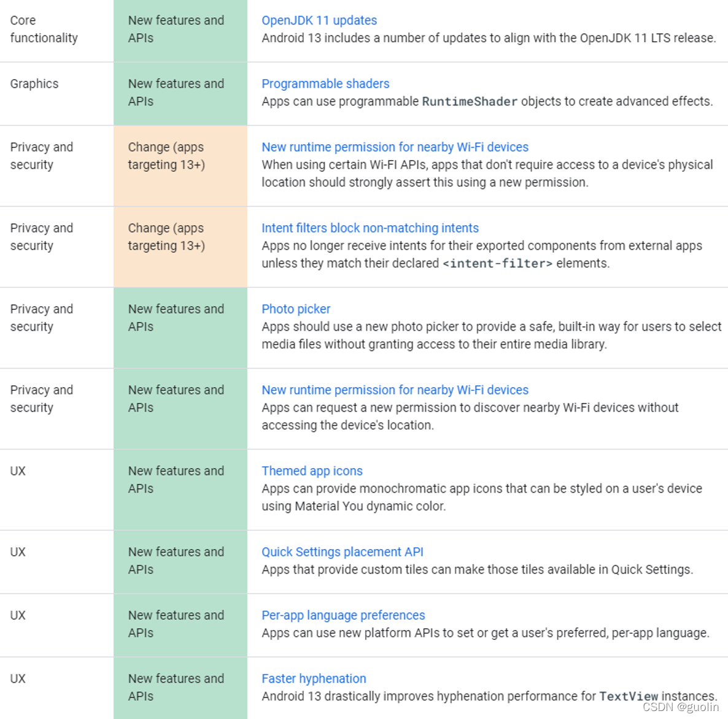728x719 pixels.
Task: Click the CSDN @guolin watermark
Action: [x=681, y=707]
